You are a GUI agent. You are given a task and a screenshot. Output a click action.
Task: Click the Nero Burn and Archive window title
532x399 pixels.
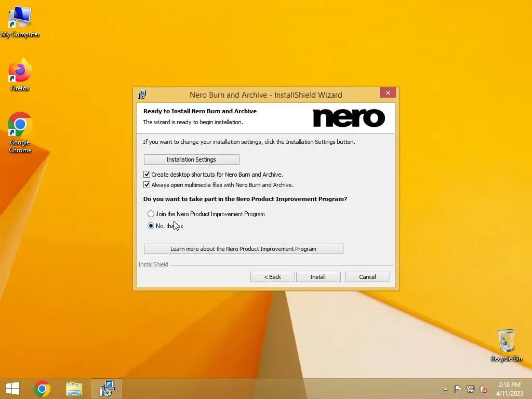pyautogui.click(x=265, y=95)
